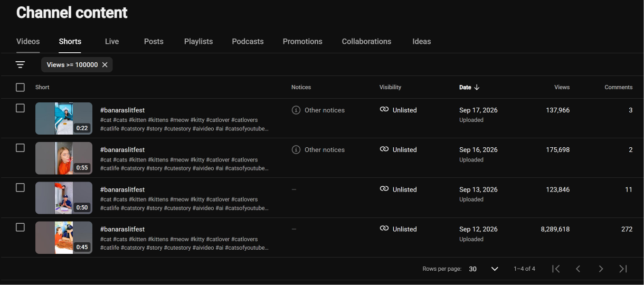Click unlisted link icon for Sep 16 short

(384, 149)
